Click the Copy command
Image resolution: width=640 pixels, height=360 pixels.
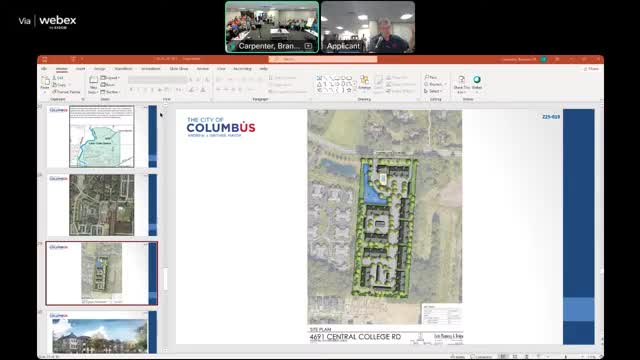60,84
